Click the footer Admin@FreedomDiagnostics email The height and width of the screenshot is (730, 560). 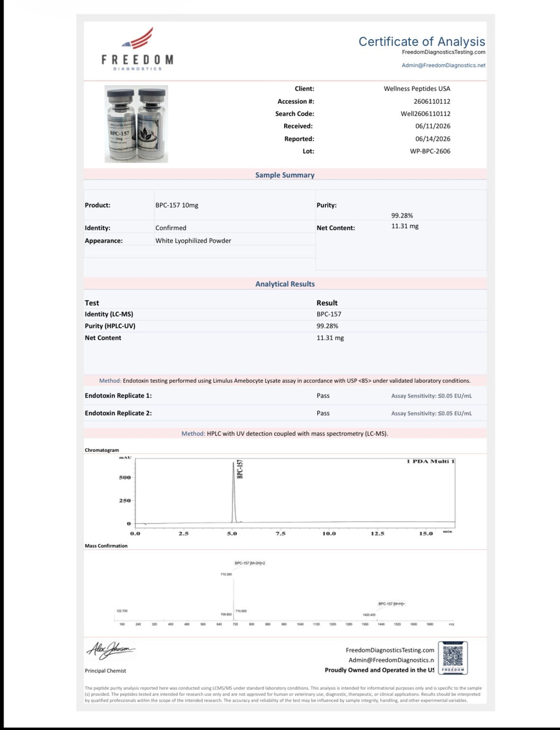click(391, 660)
